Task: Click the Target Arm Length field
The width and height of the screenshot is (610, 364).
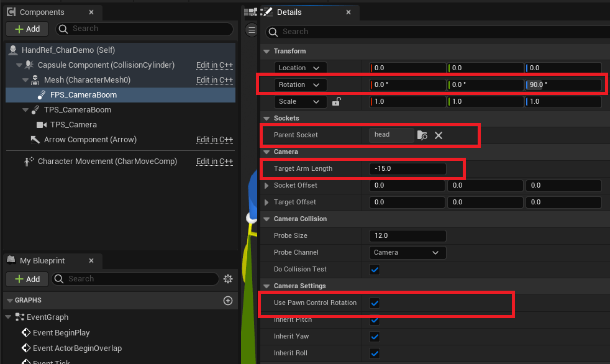Action: click(407, 169)
